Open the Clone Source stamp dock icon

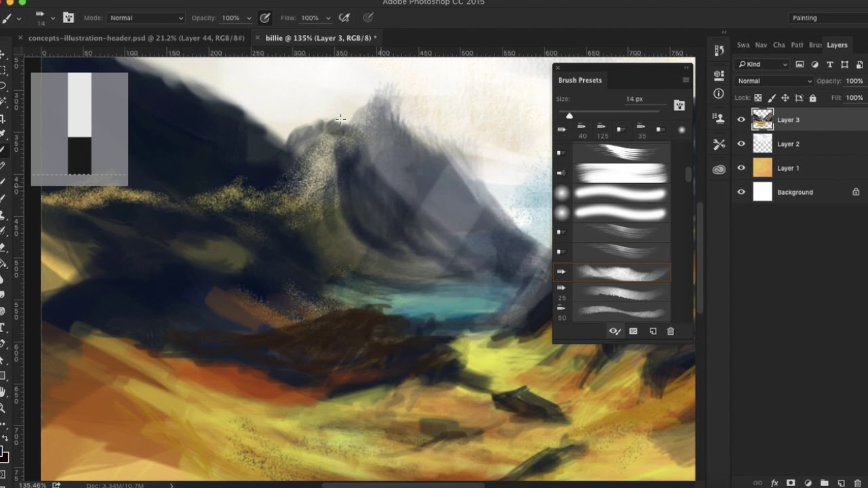pyautogui.click(x=719, y=118)
